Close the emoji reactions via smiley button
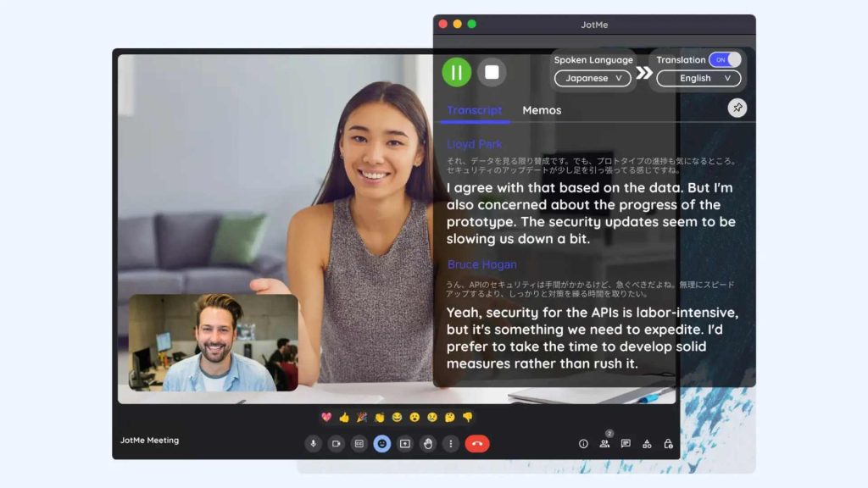868x488 pixels. tap(382, 444)
